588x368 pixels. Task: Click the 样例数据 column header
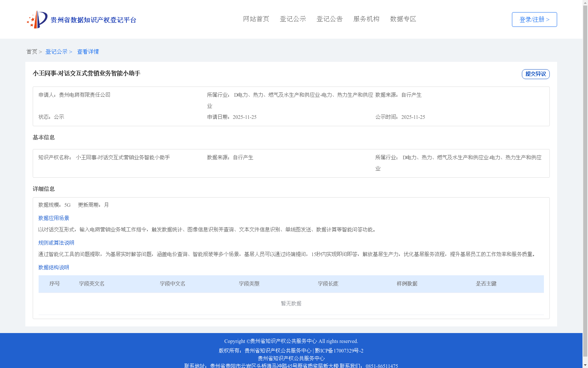[407, 284]
